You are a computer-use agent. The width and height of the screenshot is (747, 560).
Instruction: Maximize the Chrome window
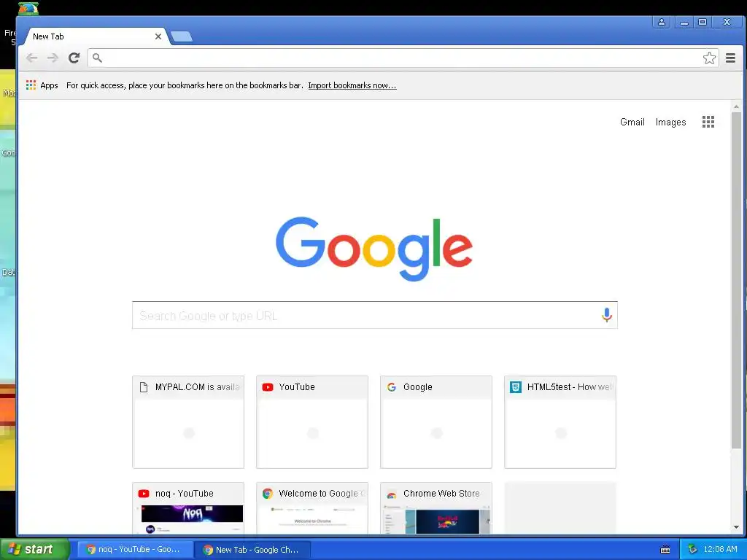click(x=703, y=22)
